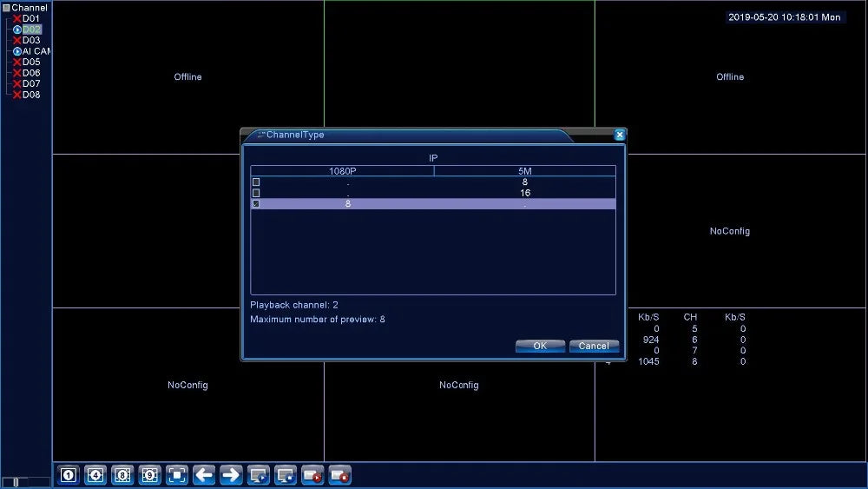Go to previous page with left arrow

[x=204, y=475]
